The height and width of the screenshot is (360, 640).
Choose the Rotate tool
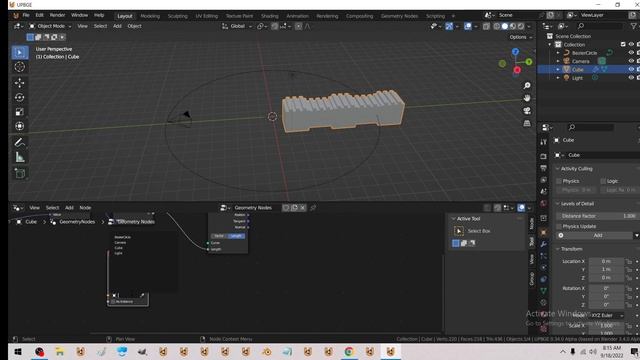coord(20,97)
